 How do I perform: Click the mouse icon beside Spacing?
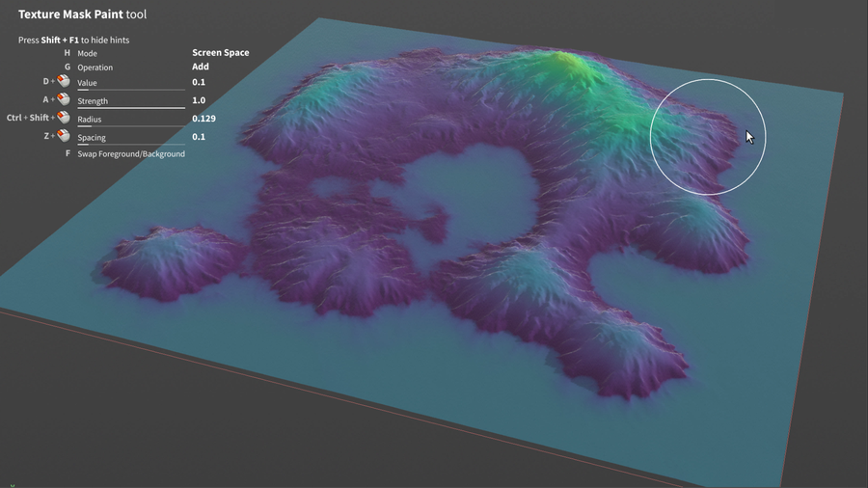64,136
